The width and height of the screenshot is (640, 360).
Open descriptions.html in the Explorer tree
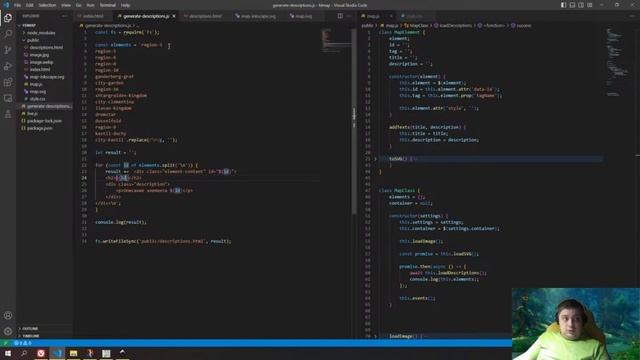coord(45,47)
